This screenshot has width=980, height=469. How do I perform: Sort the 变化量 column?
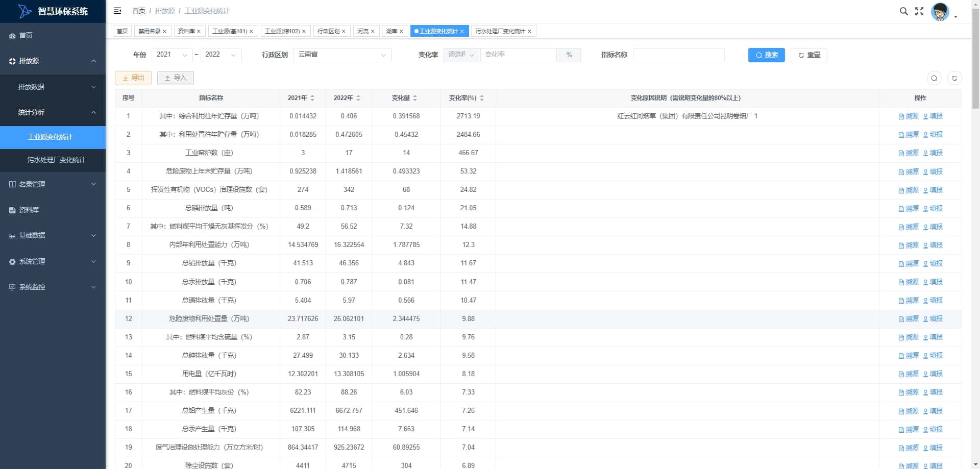coord(415,98)
